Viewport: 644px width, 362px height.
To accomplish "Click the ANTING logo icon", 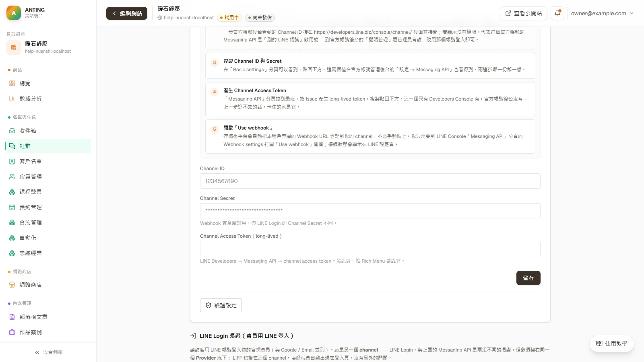I will pyautogui.click(x=14, y=13).
